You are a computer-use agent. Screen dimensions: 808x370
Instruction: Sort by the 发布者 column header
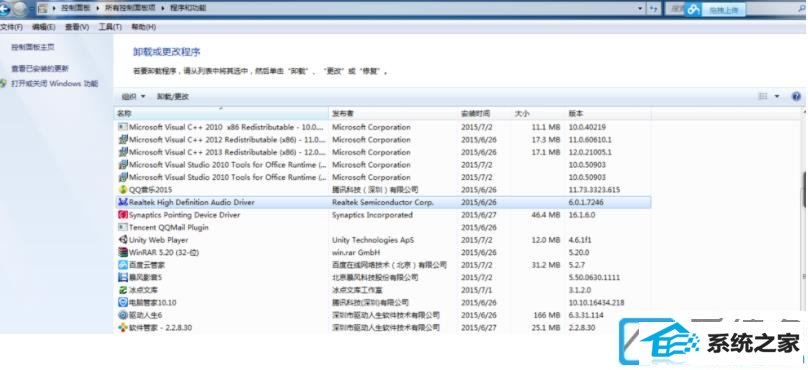click(x=394, y=113)
